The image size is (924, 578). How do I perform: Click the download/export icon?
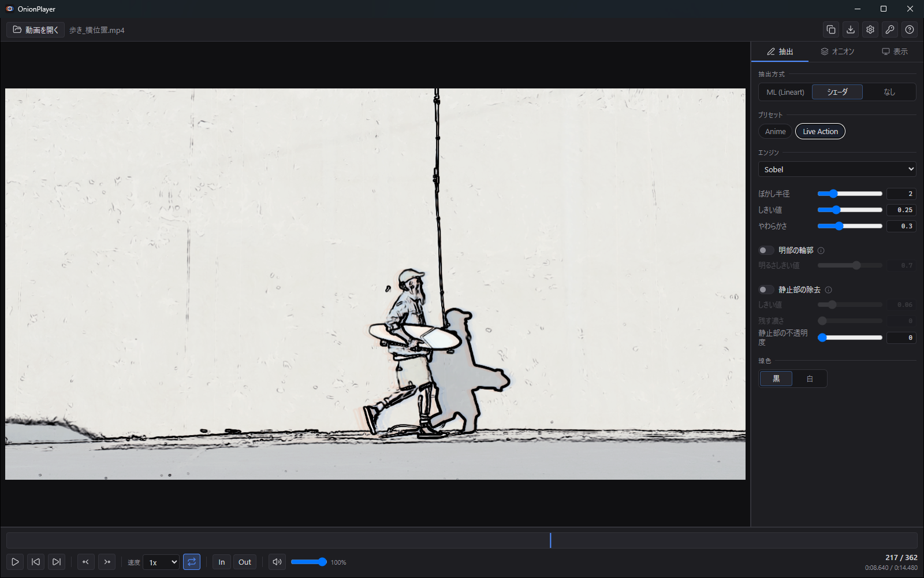[x=851, y=29]
